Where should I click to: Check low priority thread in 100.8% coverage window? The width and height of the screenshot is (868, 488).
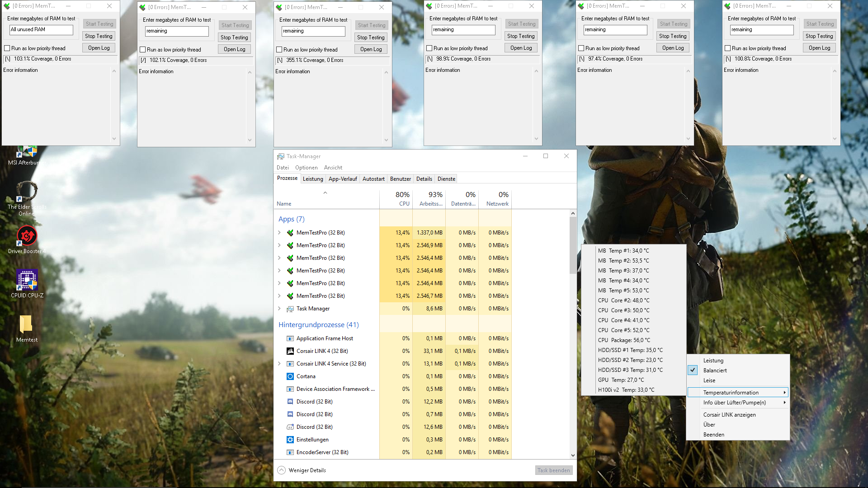click(728, 48)
